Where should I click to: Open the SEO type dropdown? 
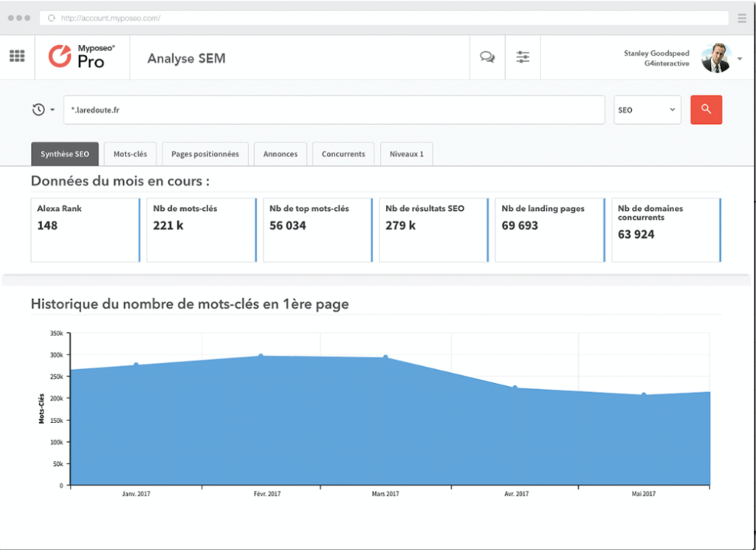[647, 110]
